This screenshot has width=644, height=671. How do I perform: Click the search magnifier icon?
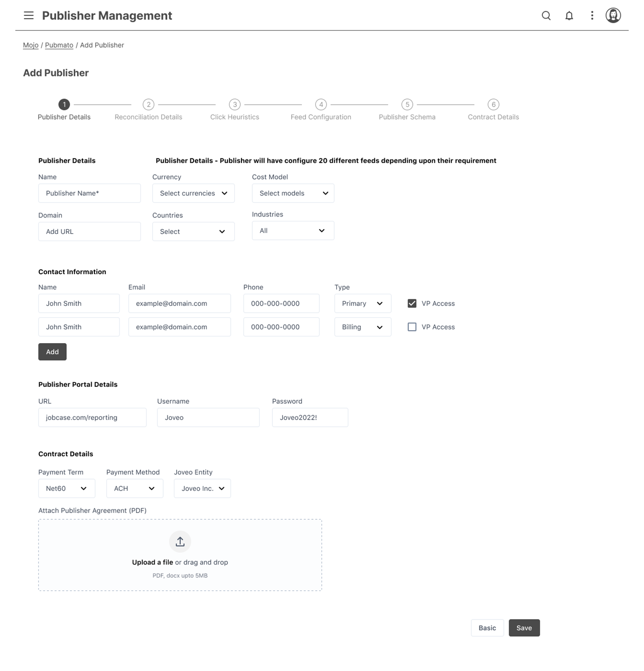pyautogui.click(x=546, y=16)
